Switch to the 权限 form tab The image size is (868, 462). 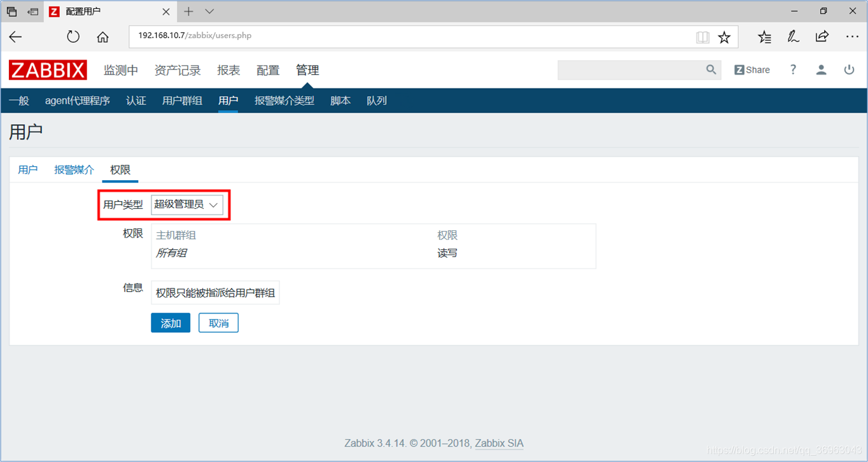(120, 169)
